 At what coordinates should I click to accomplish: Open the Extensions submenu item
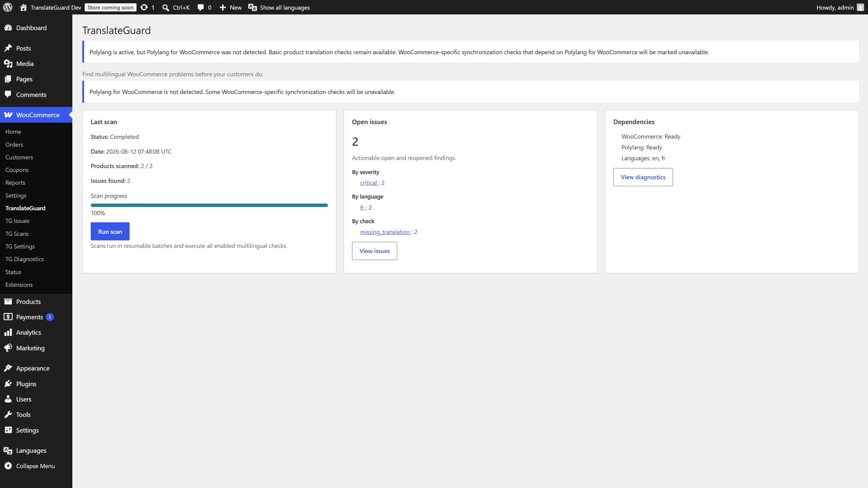[19, 285]
